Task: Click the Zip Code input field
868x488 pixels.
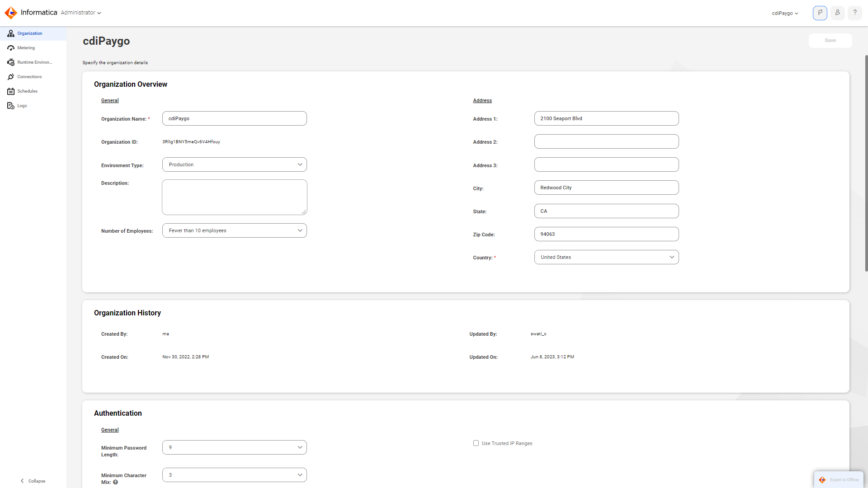Action: (x=606, y=234)
